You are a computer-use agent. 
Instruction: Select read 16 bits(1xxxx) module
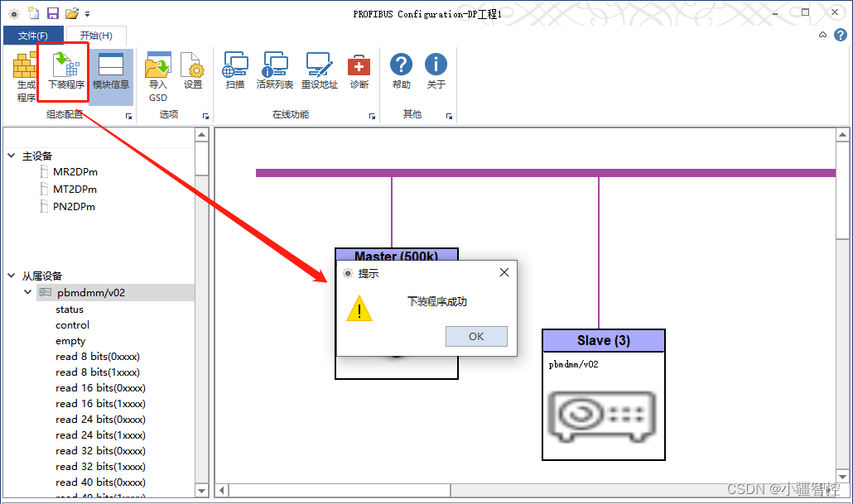click(101, 404)
